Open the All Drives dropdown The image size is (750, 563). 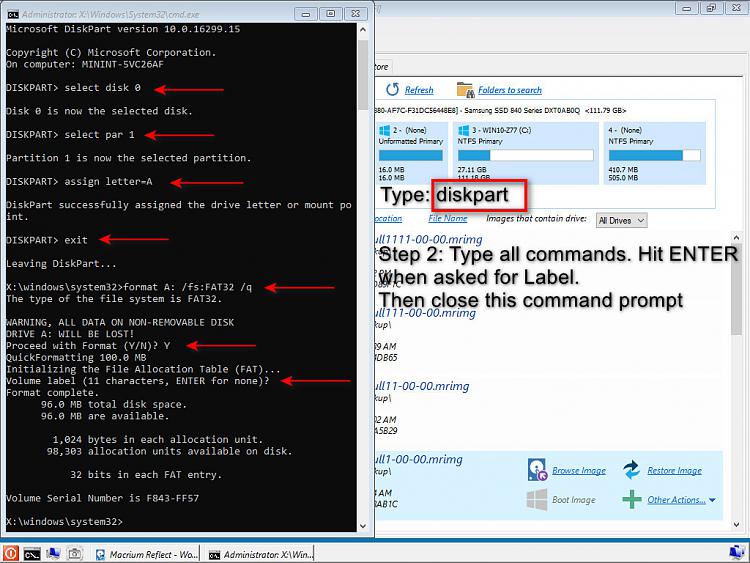click(x=621, y=221)
